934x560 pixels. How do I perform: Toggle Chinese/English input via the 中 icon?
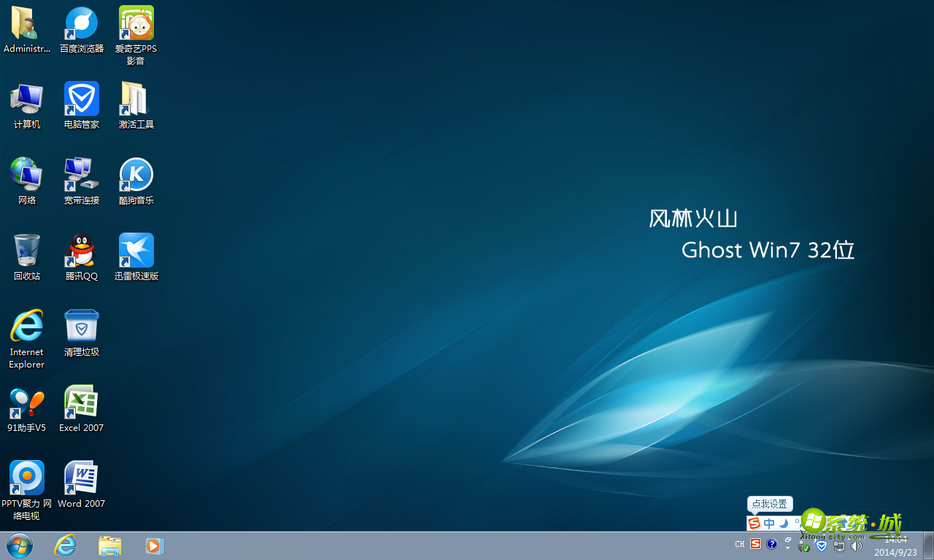tap(768, 523)
